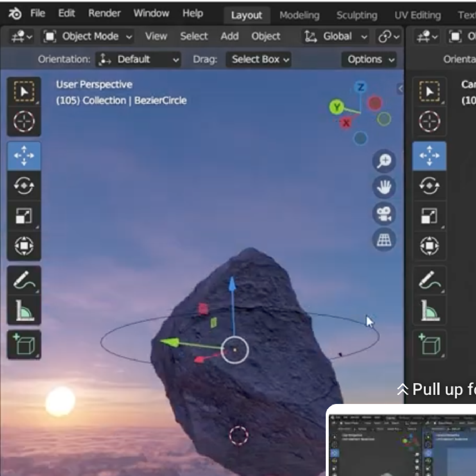Select the Cursor tool in left toolbar
The height and width of the screenshot is (476, 476).
pyautogui.click(x=24, y=121)
